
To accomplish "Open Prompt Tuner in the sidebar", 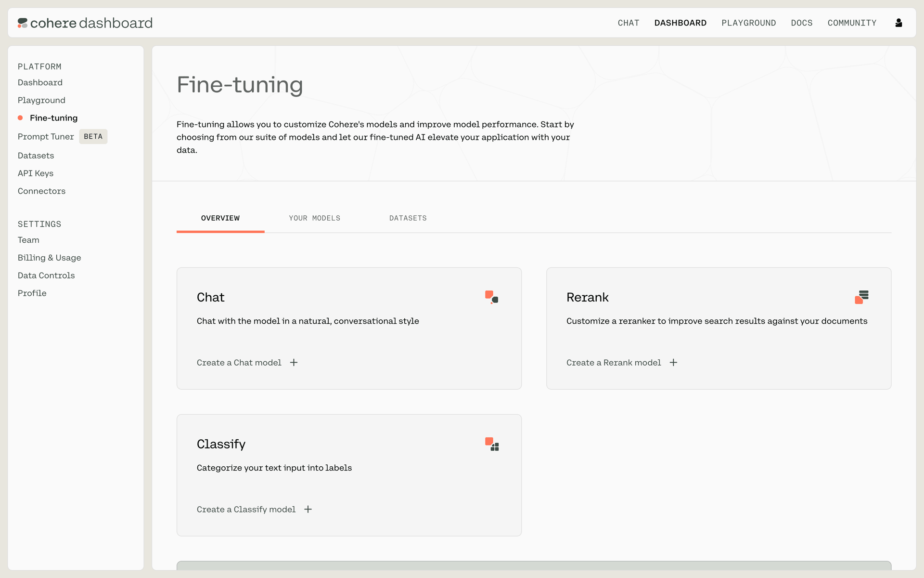I will point(46,137).
